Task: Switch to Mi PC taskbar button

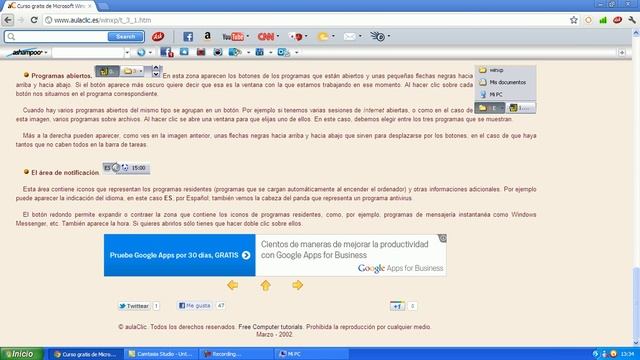Action: tap(311, 354)
